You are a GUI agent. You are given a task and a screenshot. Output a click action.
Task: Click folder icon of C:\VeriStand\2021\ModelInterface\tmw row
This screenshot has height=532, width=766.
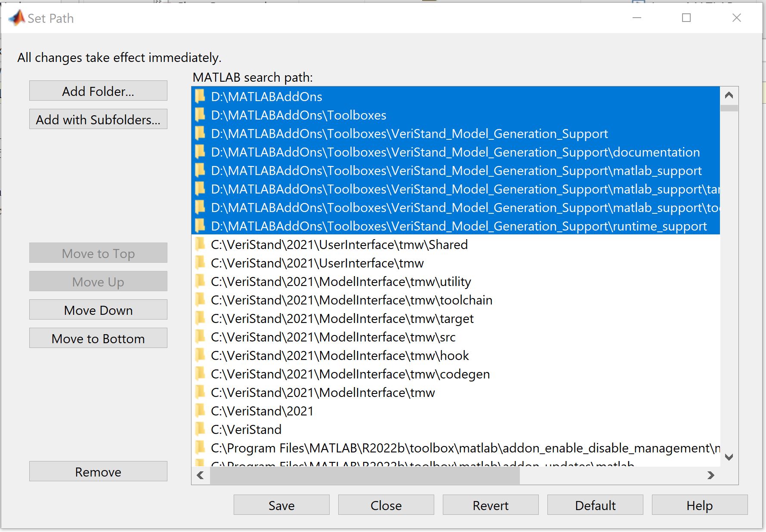coord(200,392)
